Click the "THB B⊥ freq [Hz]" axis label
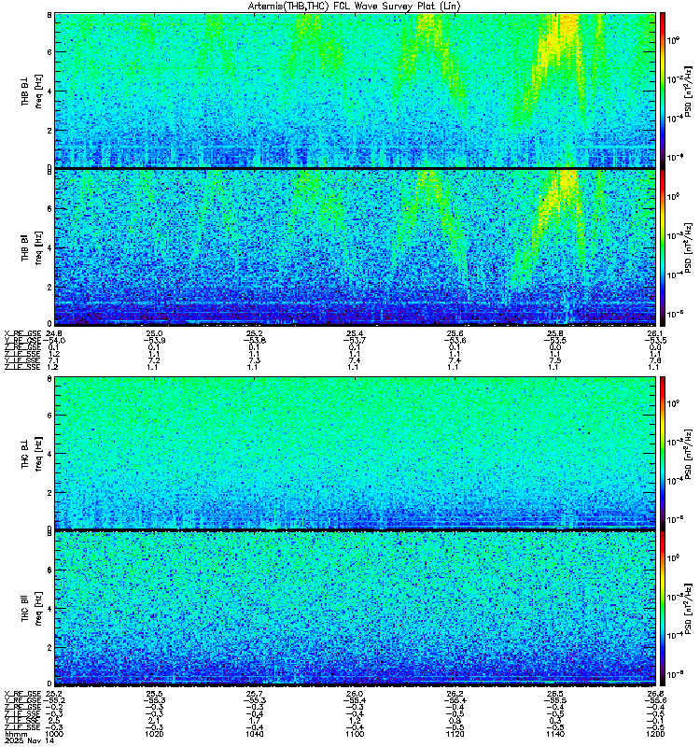This screenshot has width=700, height=747. 32,91
